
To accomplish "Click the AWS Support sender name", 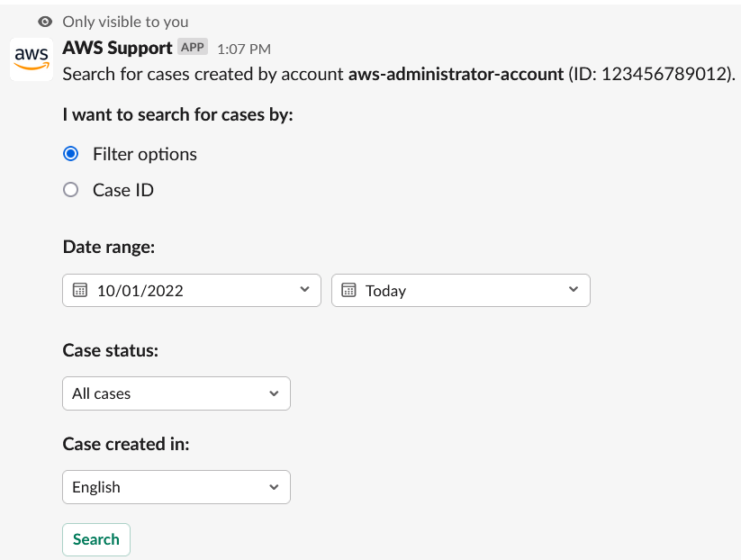I will coord(117,48).
